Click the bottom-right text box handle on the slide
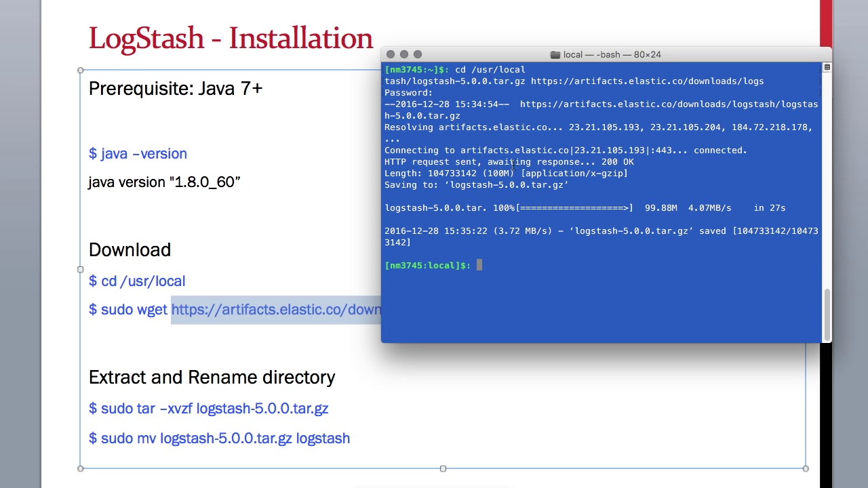This screenshot has width=868, height=488. (x=806, y=468)
